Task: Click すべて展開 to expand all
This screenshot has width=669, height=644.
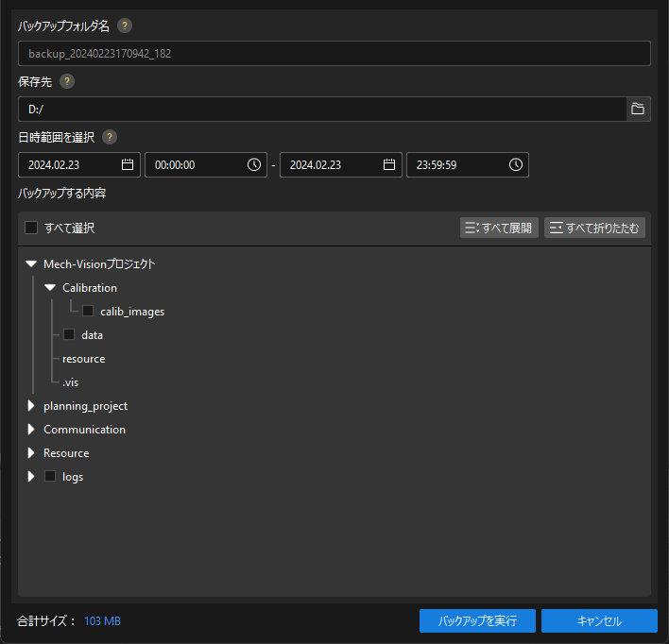Action: (x=499, y=228)
